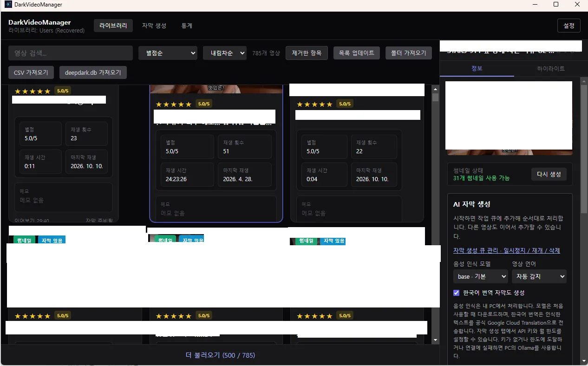
Task: Click the side panel scrollbar thumb
Action: (584, 149)
